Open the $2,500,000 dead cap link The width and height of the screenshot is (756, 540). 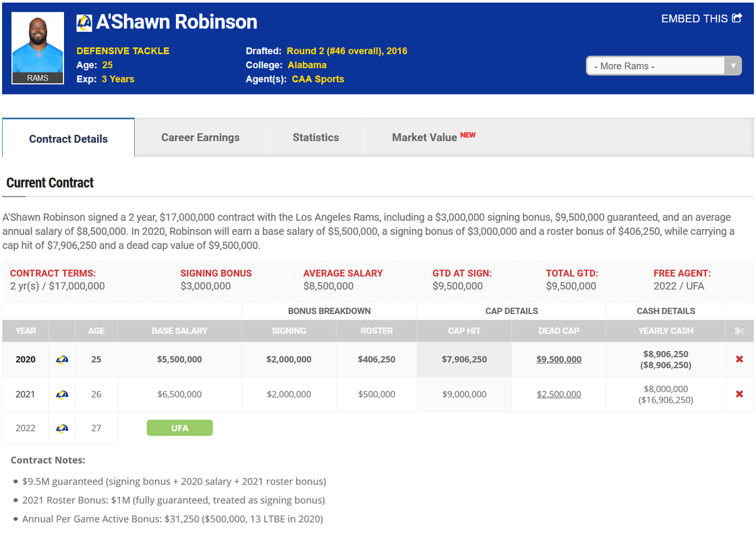(x=559, y=394)
